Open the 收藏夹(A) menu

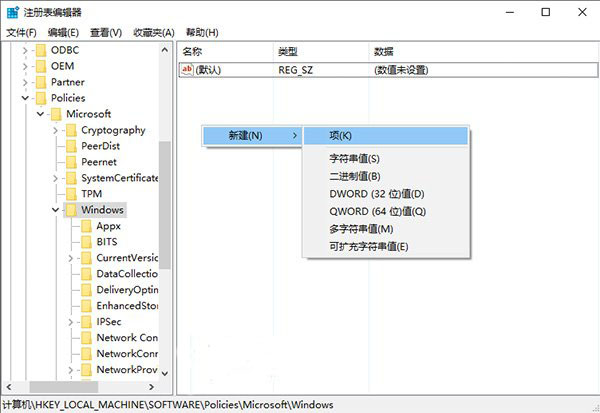click(151, 32)
